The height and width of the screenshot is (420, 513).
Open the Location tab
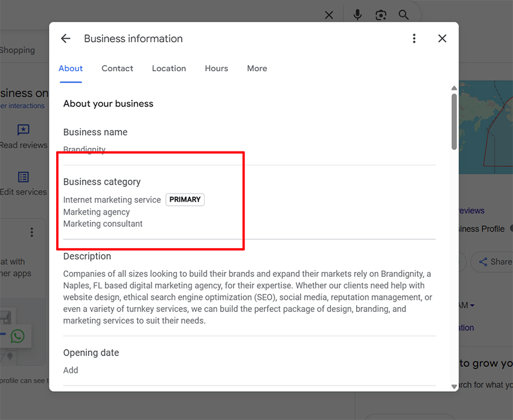click(169, 69)
